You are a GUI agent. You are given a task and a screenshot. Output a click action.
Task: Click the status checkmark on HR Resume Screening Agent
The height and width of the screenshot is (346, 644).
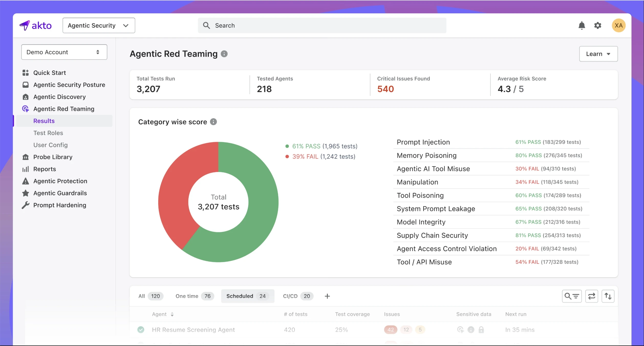coord(141,330)
